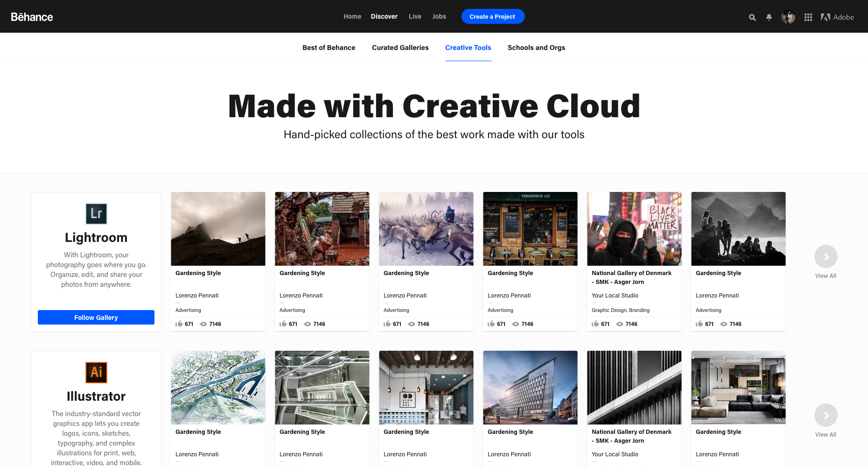Open the reindeer sled photo thumbnail
Viewport: 868px width, 467px height.
(426, 229)
